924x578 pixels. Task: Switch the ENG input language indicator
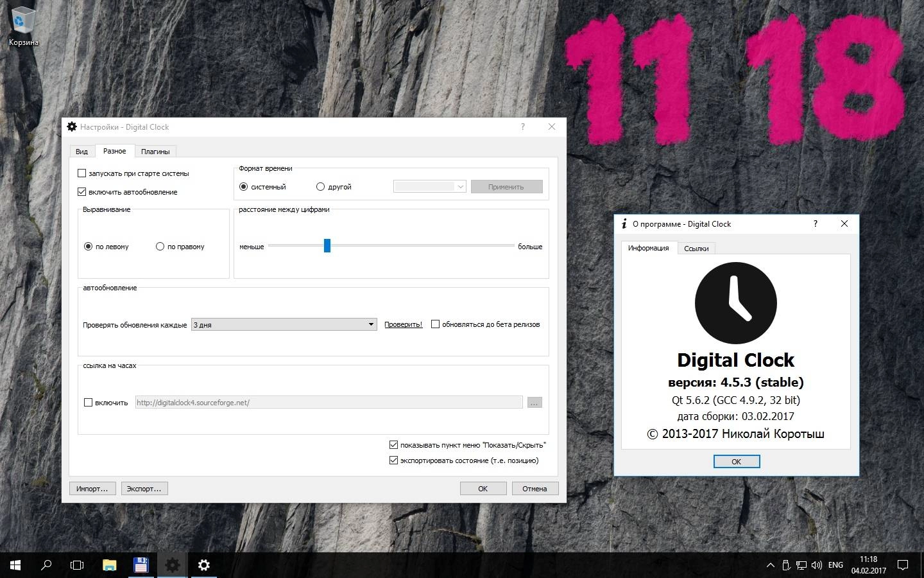click(835, 565)
